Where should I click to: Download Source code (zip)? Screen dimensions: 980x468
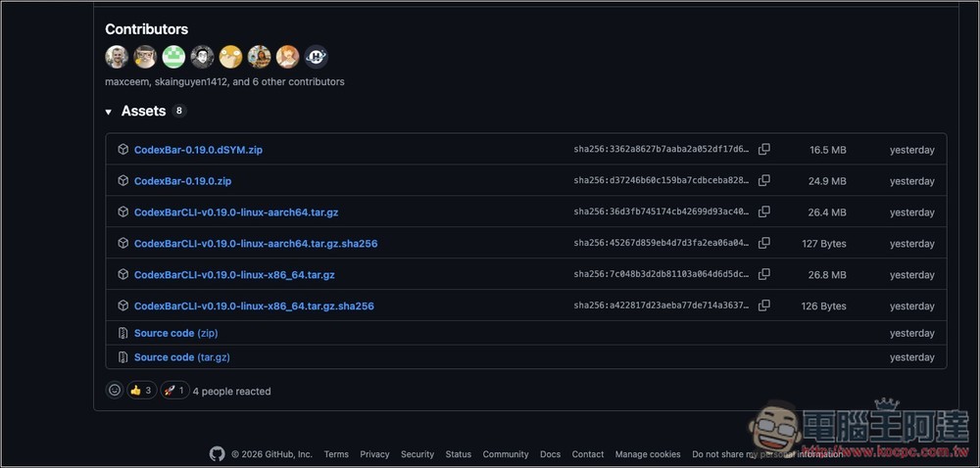(175, 334)
